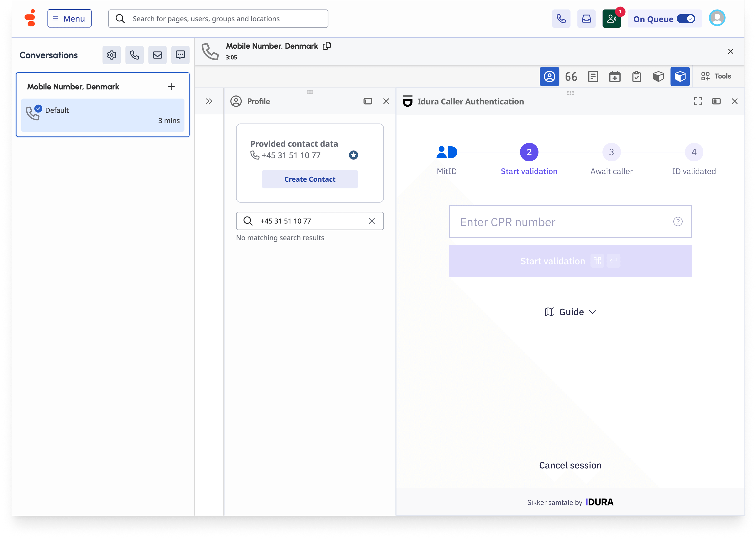This screenshot has height=539, width=756.
Task: Expand the collapsed side panel chevrons
Action: [209, 101]
